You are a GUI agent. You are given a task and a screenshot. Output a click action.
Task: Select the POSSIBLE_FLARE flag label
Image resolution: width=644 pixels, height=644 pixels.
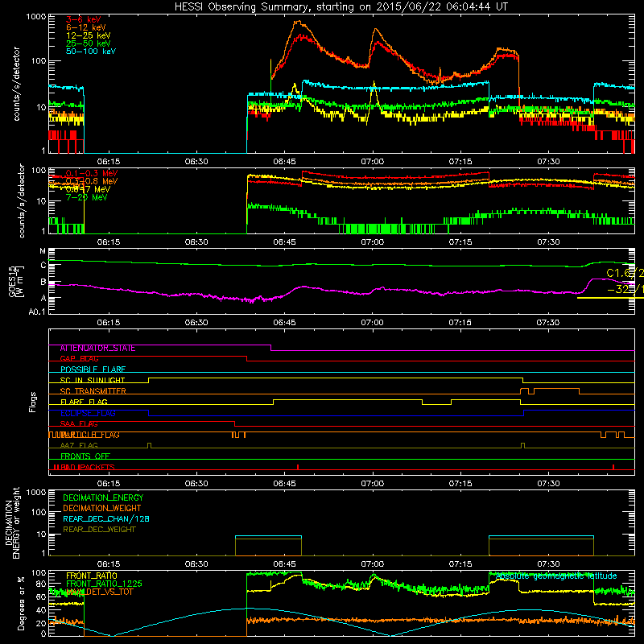93,369
